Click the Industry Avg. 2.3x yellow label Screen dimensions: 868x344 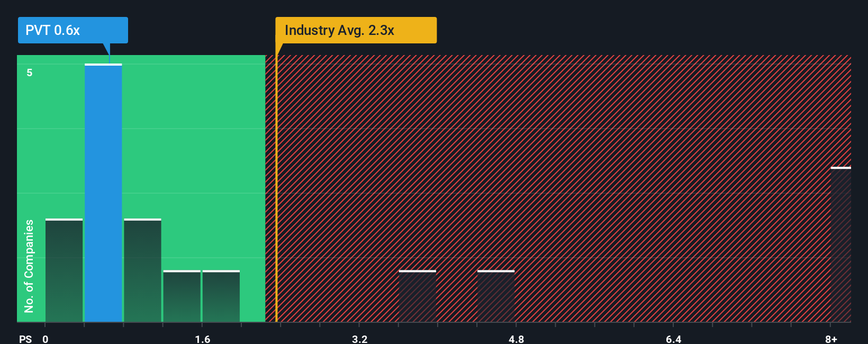[x=356, y=30]
